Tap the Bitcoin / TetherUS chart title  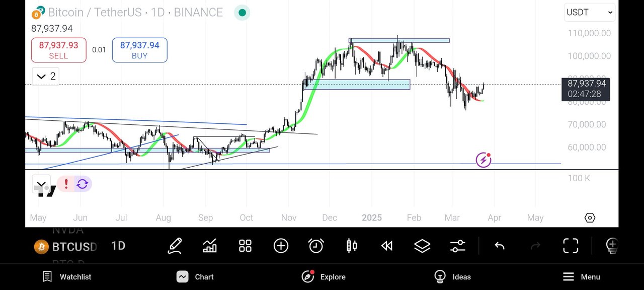pyautogui.click(x=135, y=13)
